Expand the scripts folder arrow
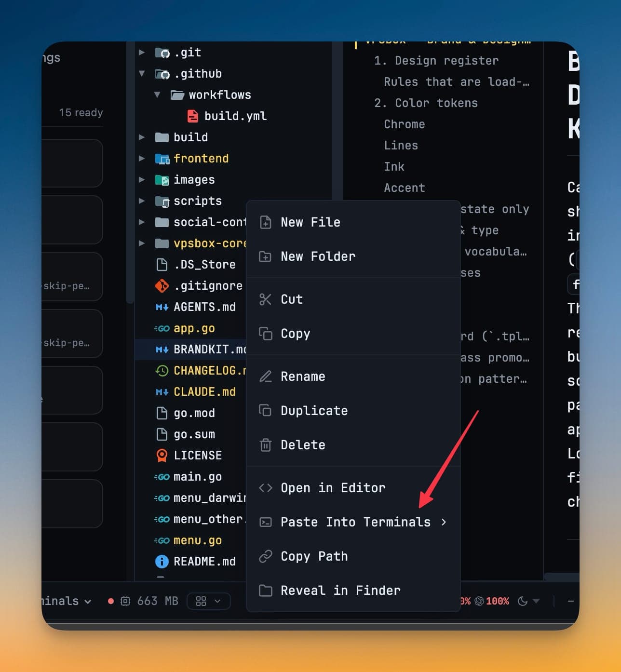This screenshot has width=621, height=672. pos(142,201)
